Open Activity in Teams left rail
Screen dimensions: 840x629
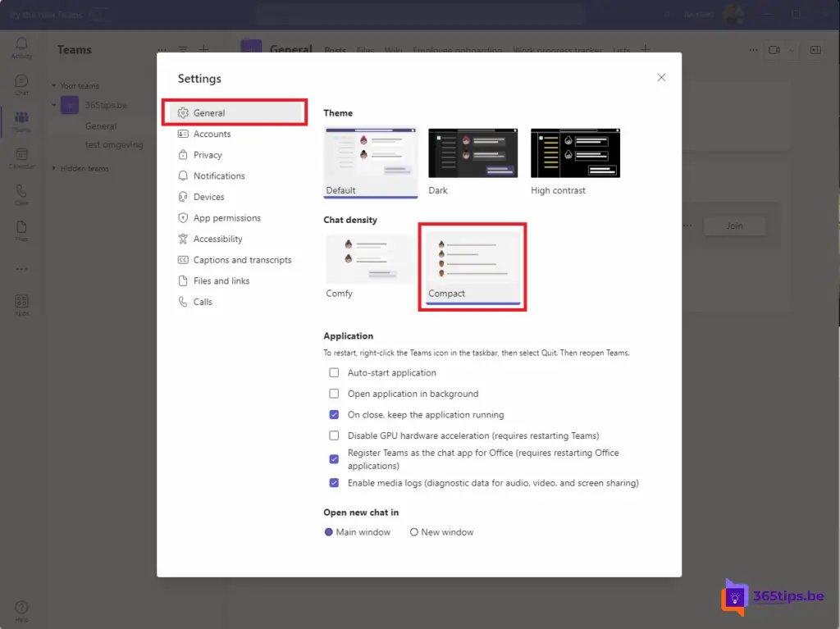21,48
